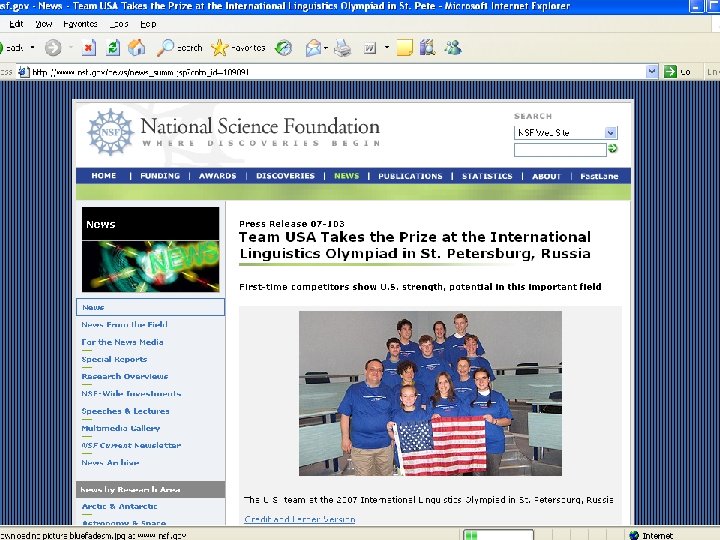The height and width of the screenshot is (540, 720).
Task: Submit site search with green arrow
Action: click(613, 149)
